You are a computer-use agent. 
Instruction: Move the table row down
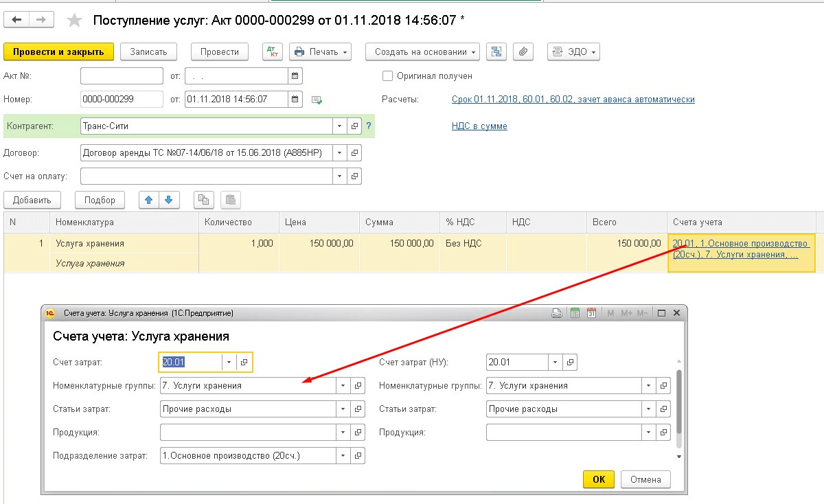click(x=168, y=200)
